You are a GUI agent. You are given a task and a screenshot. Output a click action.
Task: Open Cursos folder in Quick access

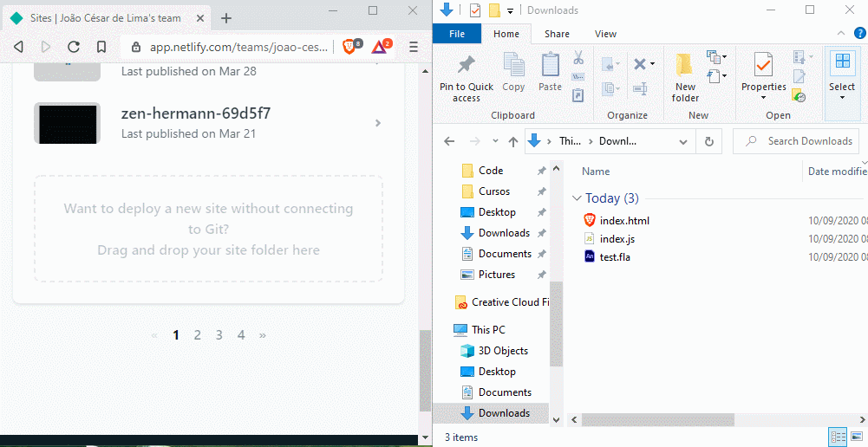pos(493,191)
